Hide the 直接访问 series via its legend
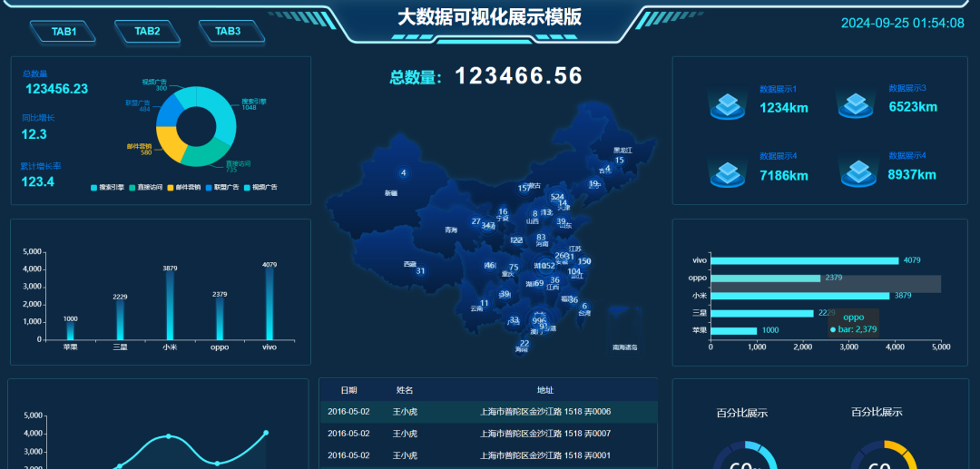Screen dimensions: 980x469 147,188
